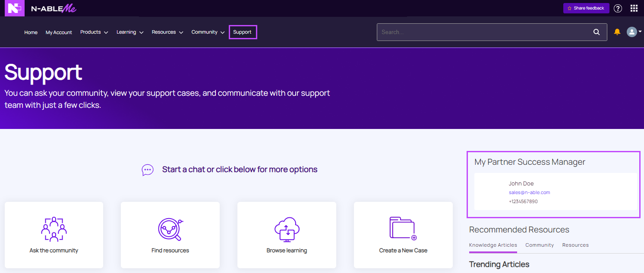Switch to the Community tab under Recommended Resources
Viewport: 644px width, 273px height.
point(539,245)
